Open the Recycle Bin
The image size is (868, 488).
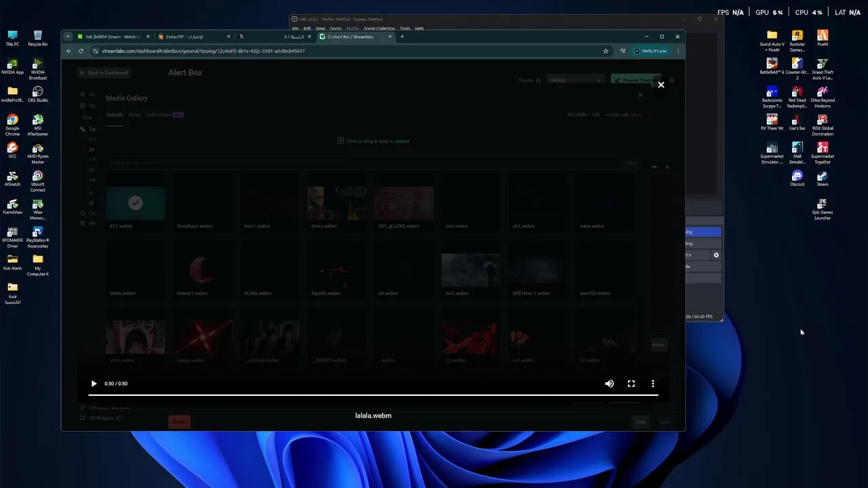(x=38, y=39)
